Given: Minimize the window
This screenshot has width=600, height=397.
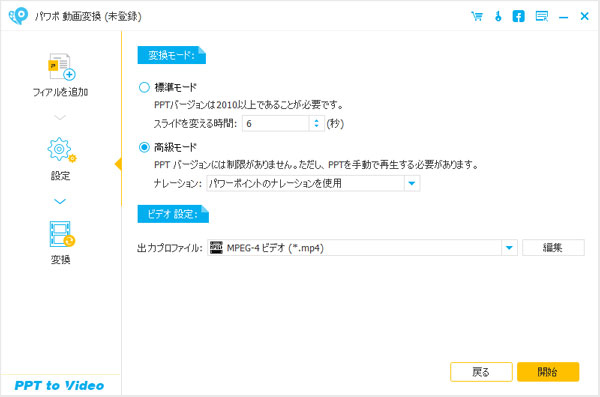Looking at the screenshot, I should click(x=563, y=17).
